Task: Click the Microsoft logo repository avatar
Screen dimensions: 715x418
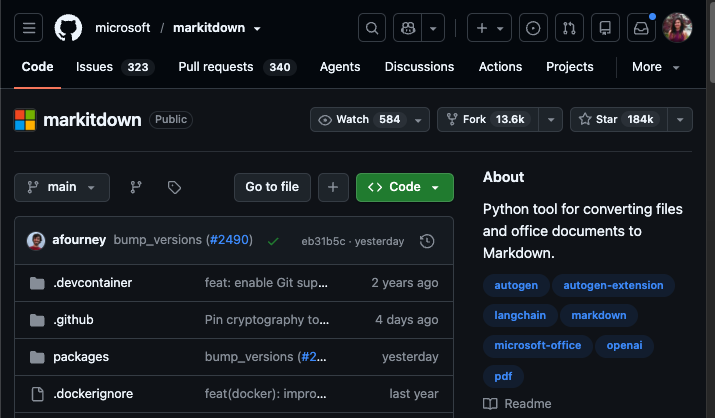Action: [25, 120]
